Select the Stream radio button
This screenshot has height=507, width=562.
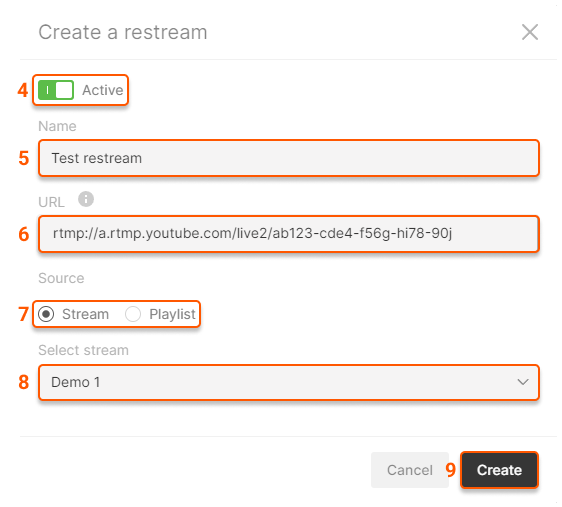[x=46, y=314]
